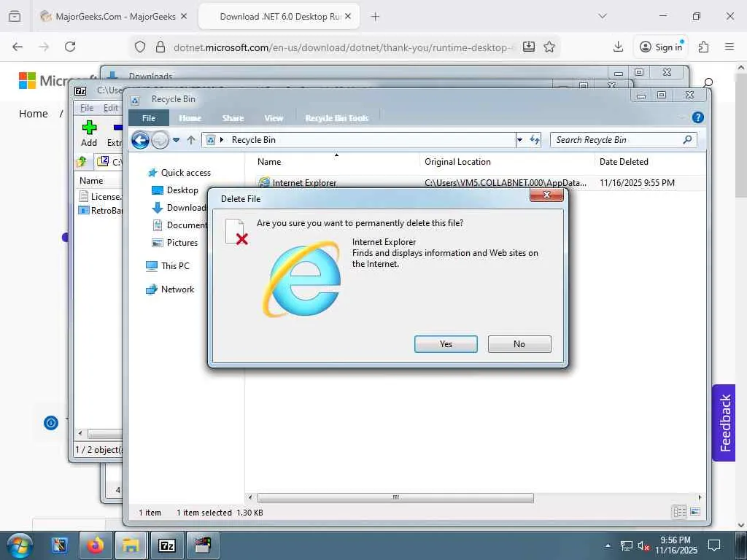This screenshot has width=747, height=560.
Task: Open Documents in navigation pane
Action: point(179,225)
